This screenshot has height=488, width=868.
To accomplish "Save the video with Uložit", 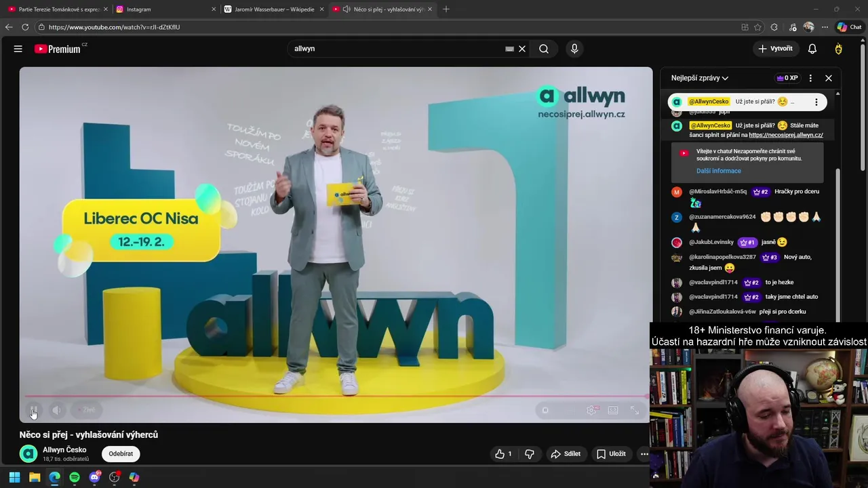I will [611, 454].
